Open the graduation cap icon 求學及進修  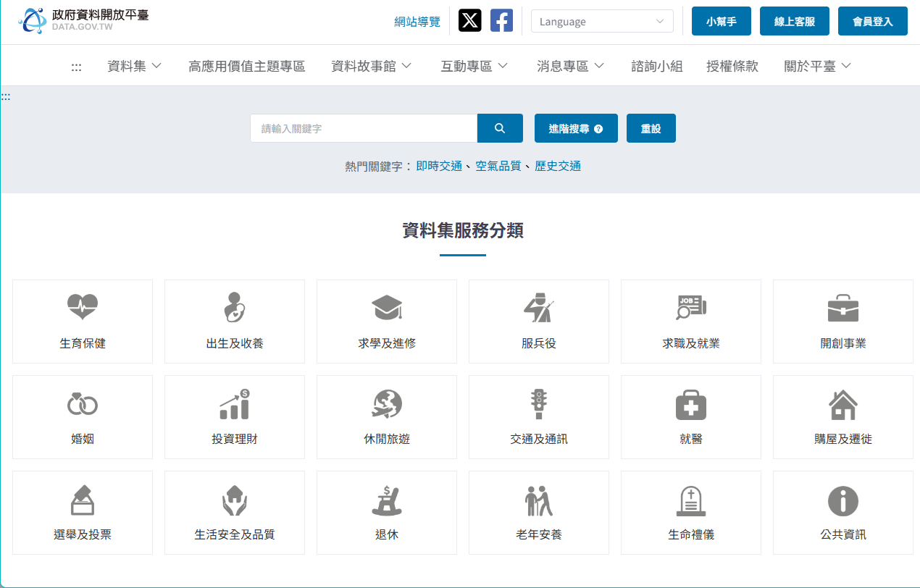387,307
